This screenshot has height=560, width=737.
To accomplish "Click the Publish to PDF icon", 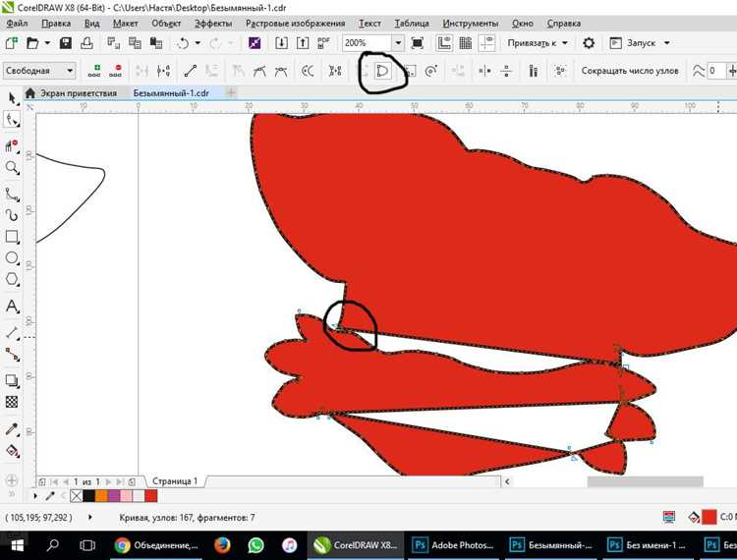I will pyautogui.click(x=323, y=43).
